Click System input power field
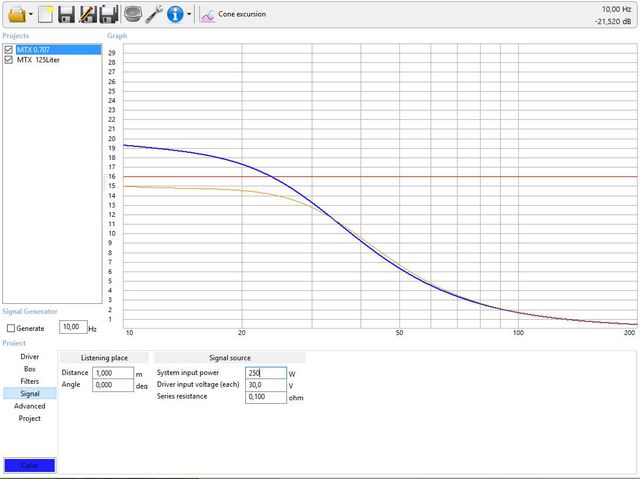 point(266,373)
